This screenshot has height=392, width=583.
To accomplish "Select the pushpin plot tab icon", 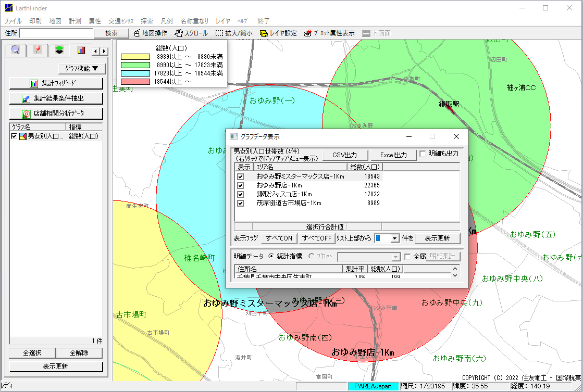I will click(37, 50).
